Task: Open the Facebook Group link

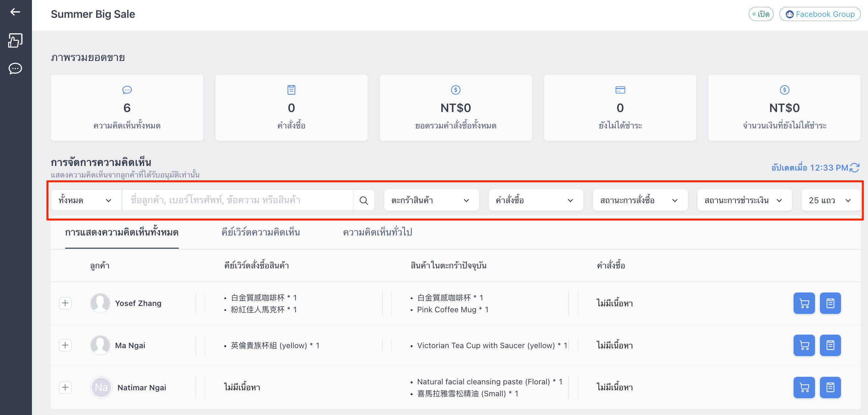Action: pos(820,14)
